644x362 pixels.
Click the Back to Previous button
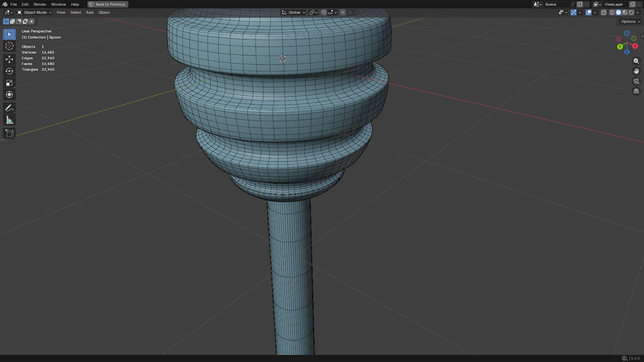tap(108, 4)
